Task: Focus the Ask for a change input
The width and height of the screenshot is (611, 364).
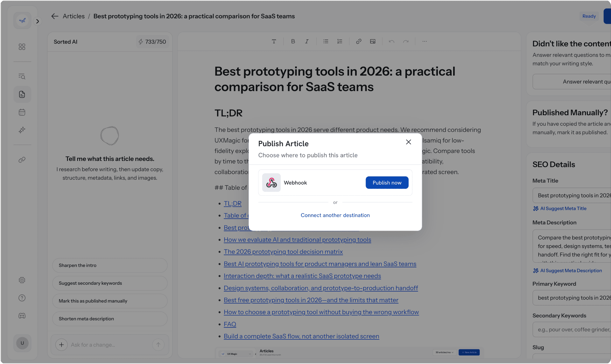Action: [x=110, y=345]
